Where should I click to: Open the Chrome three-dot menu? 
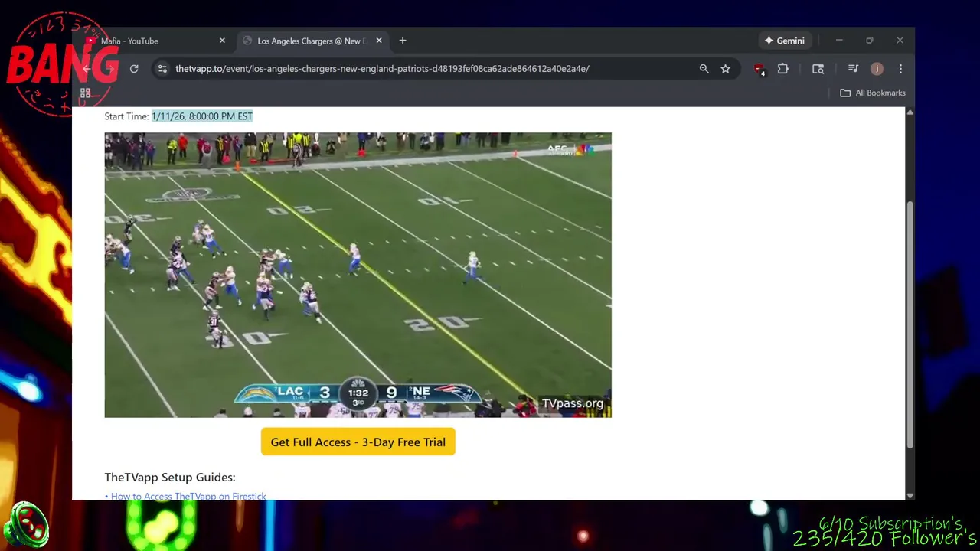coord(900,69)
